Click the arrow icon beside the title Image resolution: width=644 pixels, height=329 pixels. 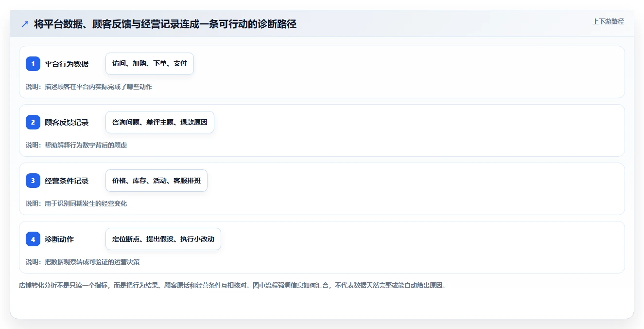coord(25,24)
